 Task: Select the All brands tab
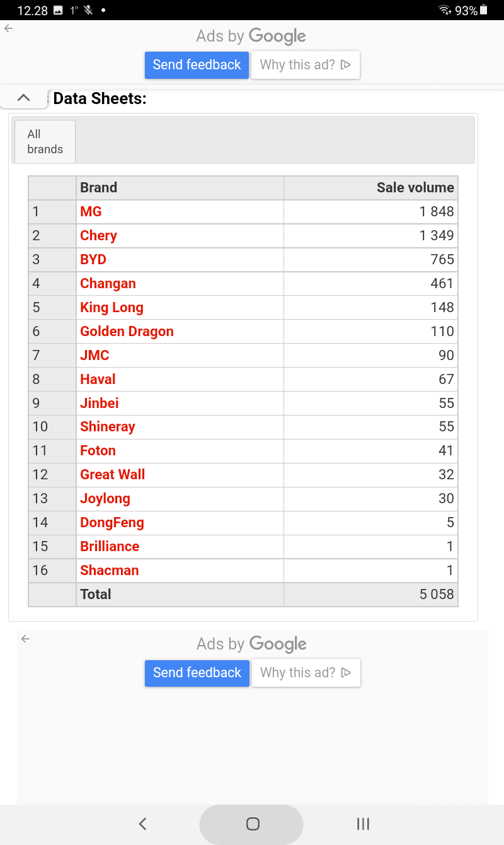(x=45, y=142)
